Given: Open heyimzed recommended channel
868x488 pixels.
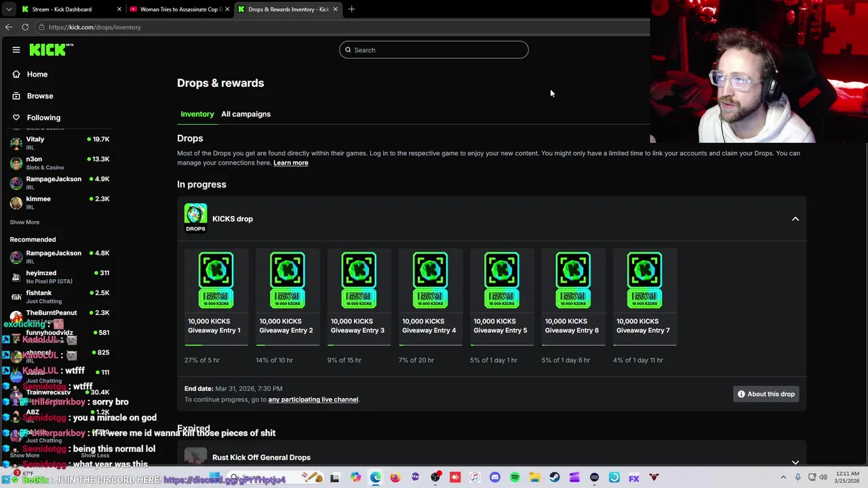Looking at the screenshot, I should click(60, 277).
